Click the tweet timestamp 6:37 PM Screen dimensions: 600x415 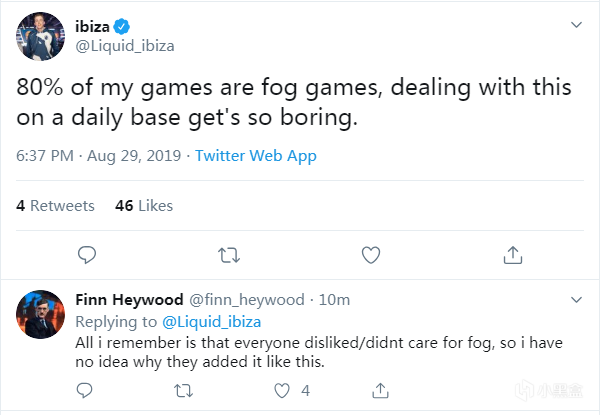(x=42, y=156)
